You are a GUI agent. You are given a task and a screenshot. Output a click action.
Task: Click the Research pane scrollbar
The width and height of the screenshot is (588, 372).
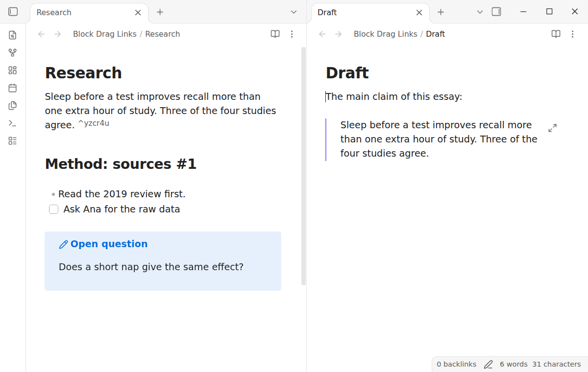point(303,166)
